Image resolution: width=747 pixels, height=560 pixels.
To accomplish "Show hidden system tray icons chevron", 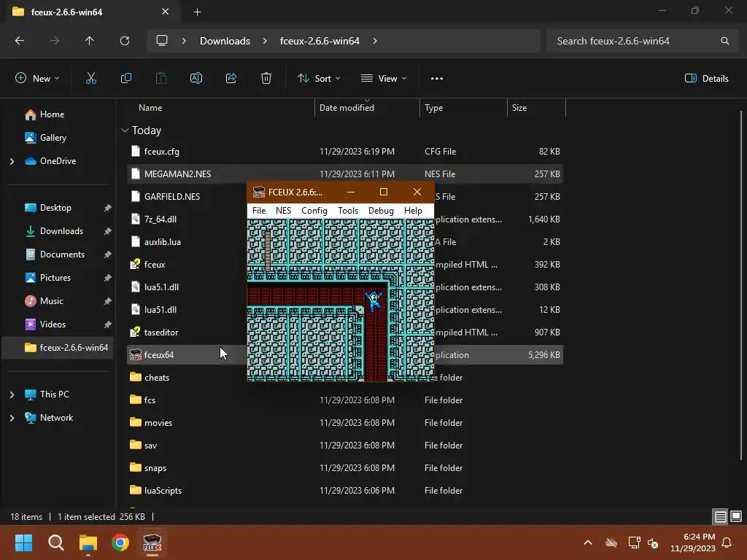I will [x=588, y=542].
